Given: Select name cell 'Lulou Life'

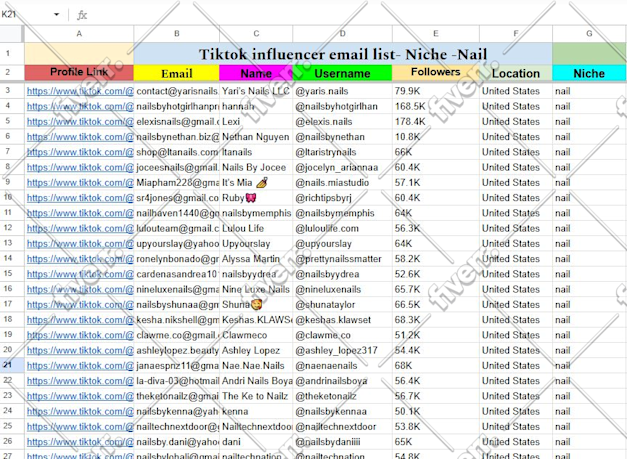Looking at the screenshot, I should [x=256, y=229].
